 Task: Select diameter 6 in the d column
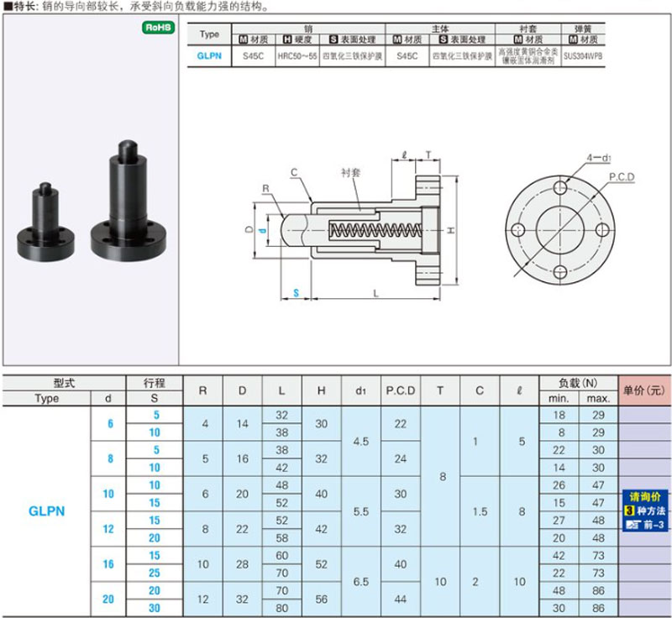(x=108, y=424)
